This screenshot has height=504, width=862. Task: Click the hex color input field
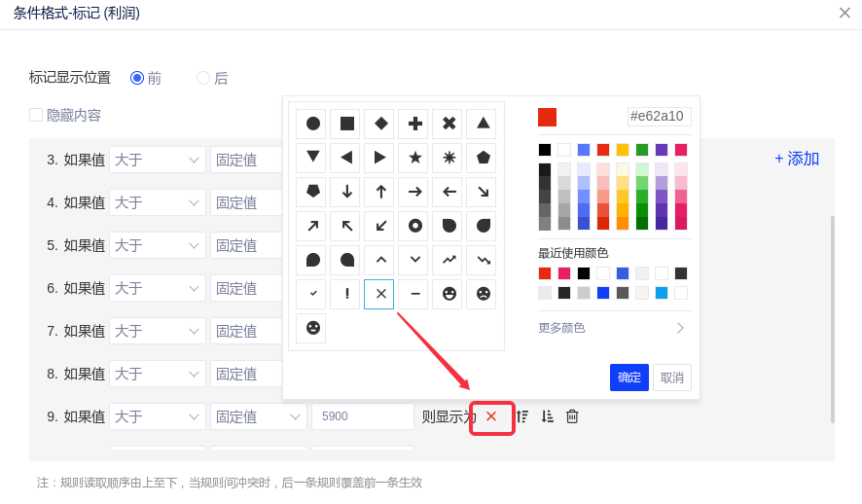click(x=659, y=117)
